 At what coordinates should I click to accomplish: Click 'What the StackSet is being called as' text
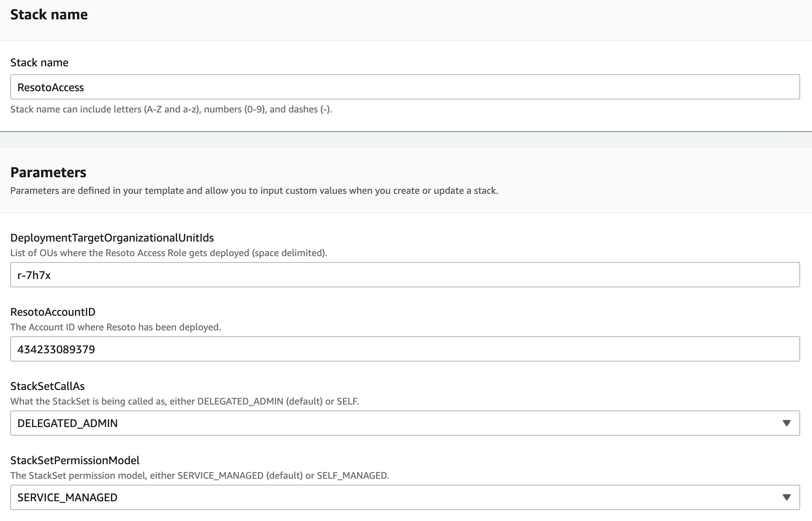(x=184, y=401)
